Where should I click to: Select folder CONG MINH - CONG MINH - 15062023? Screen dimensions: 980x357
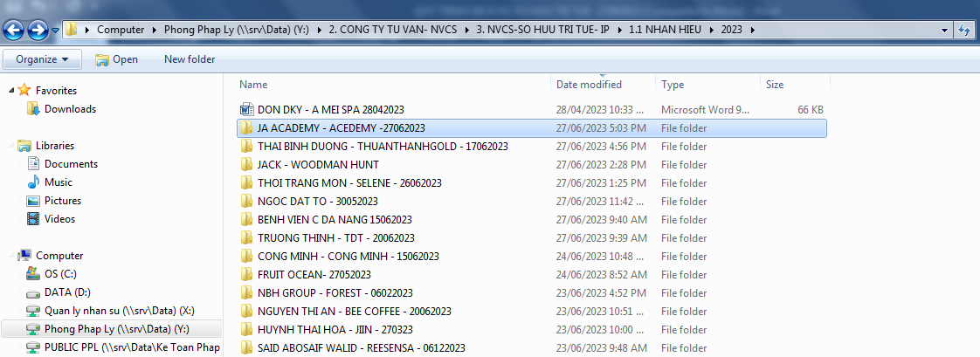click(349, 257)
